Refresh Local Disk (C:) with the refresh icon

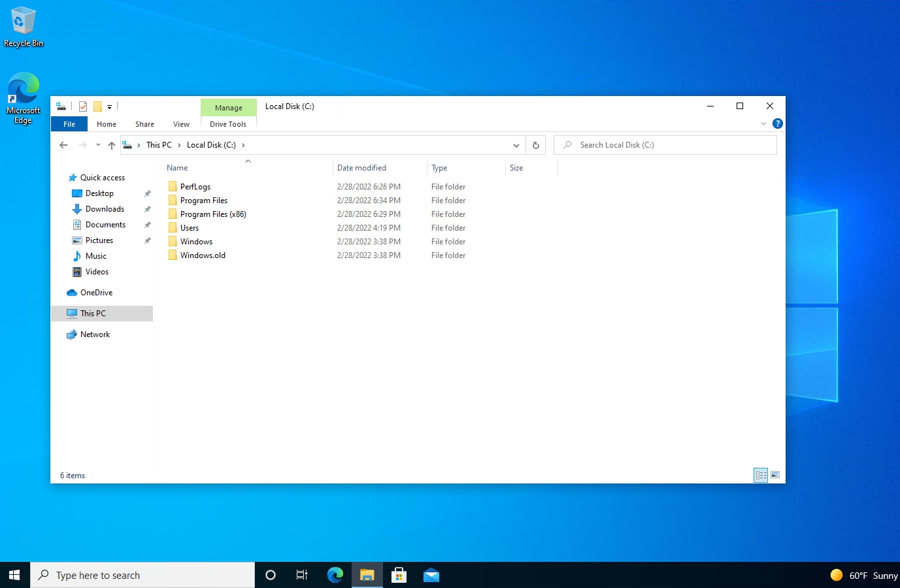[x=535, y=144]
